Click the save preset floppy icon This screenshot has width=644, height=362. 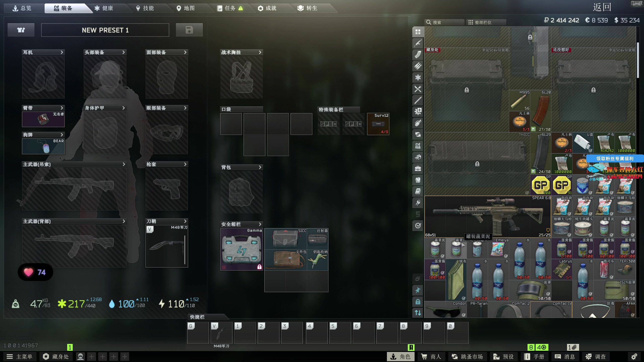tap(189, 30)
